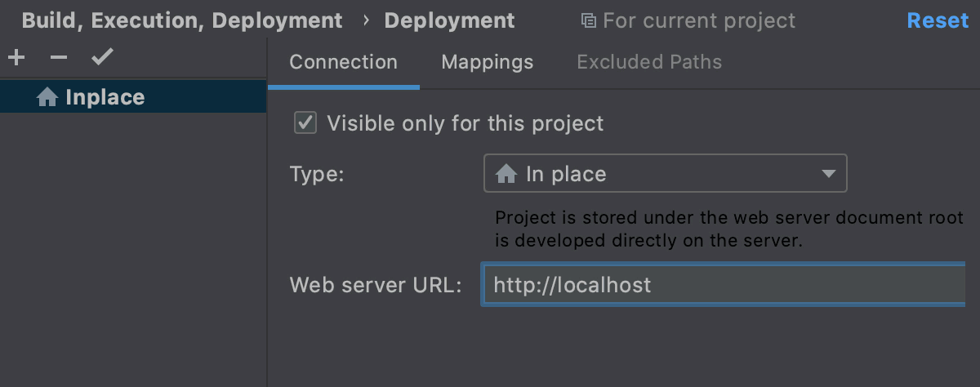Focus the Web server URL field
Image resolution: width=980 pixels, height=387 pixels.
coord(723,285)
